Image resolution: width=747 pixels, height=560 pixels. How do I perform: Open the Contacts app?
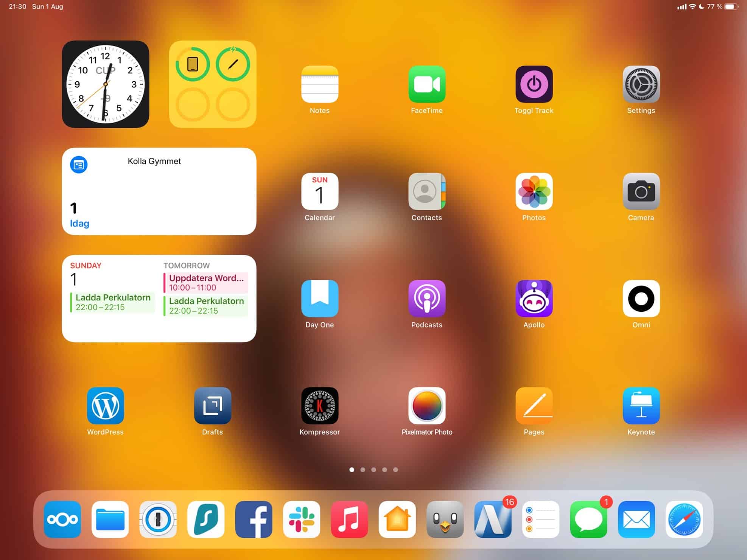pos(427,191)
